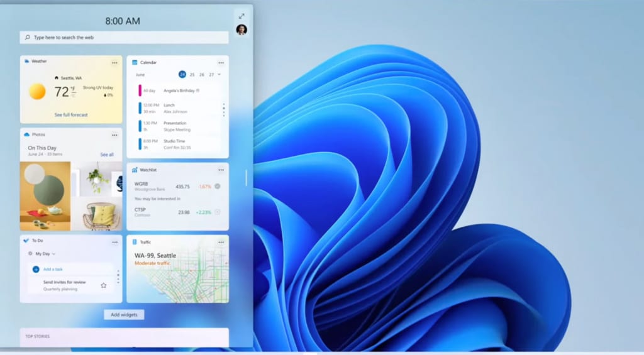Viewport: 644px width, 355px height.
Task: Add CTSP to watchlist with plus circle
Action: [x=217, y=212]
